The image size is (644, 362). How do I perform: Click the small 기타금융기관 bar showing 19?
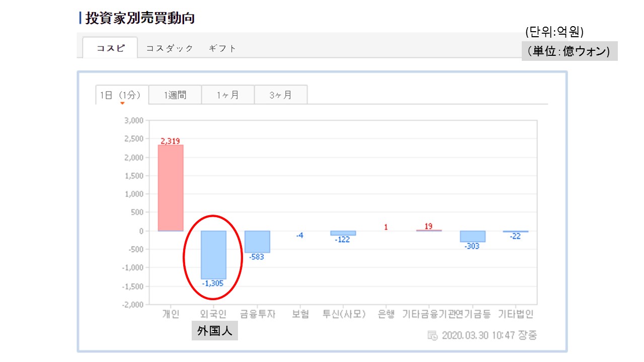coord(429,230)
